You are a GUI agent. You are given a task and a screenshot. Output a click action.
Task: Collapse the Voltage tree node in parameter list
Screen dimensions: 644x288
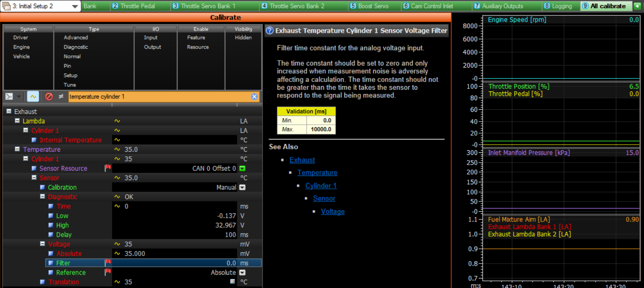tap(42, 244)
